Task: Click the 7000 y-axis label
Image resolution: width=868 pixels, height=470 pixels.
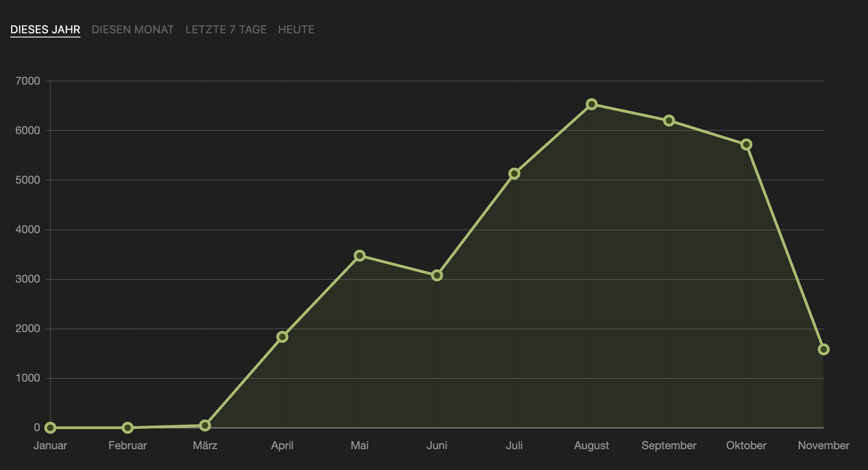Action: click(27, 81)
